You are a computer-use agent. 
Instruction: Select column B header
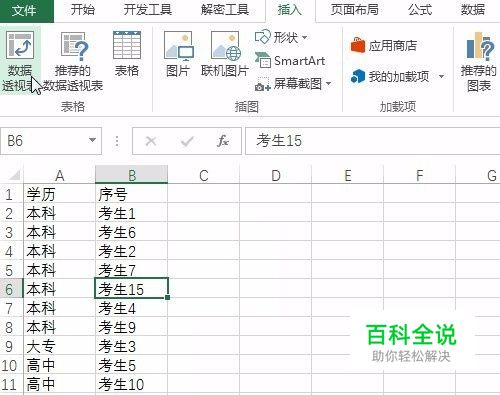click(x=132, y=175)
